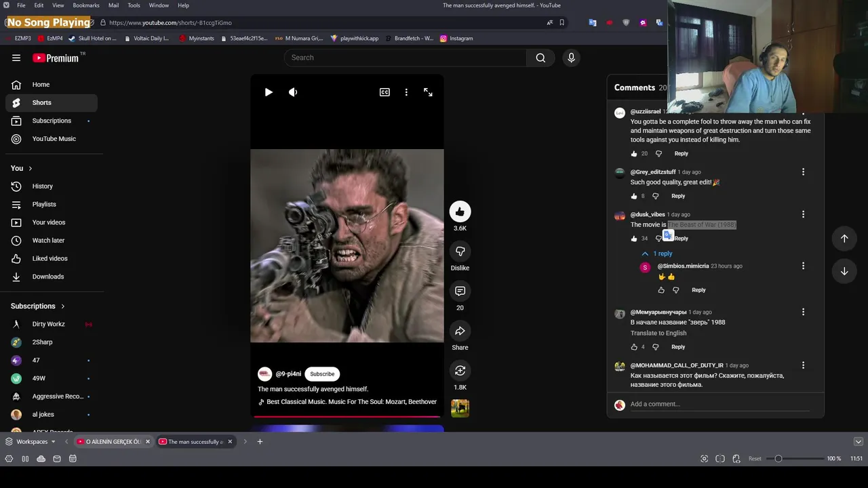Screen dimensions: 868x488
Task: Open the Bookmarks menu in menu bar
Action: point(86,5)
